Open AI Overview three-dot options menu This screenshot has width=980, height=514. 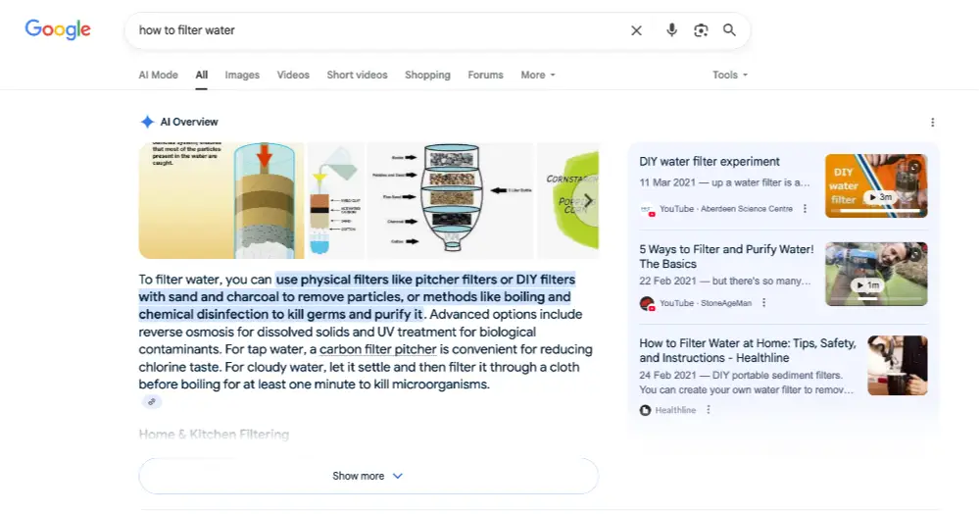(x=932, y=123)
